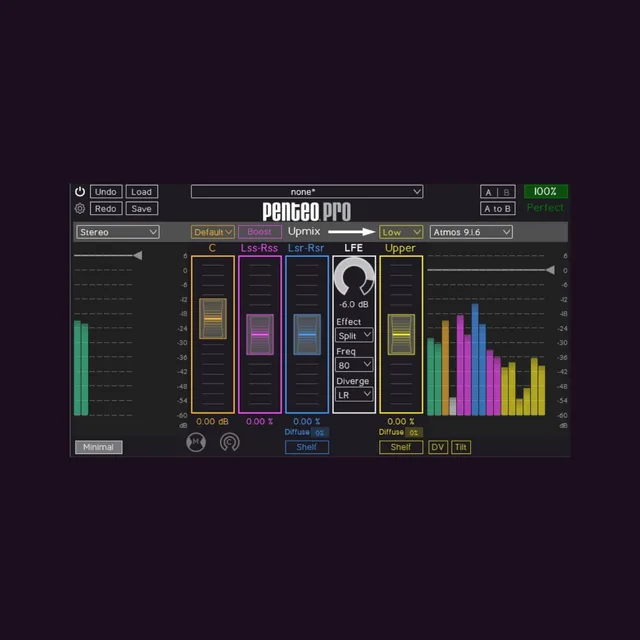The width and height of the screenshot is (640, 640).
Task: Click the circular C center icon
Action: click(230, 442)
